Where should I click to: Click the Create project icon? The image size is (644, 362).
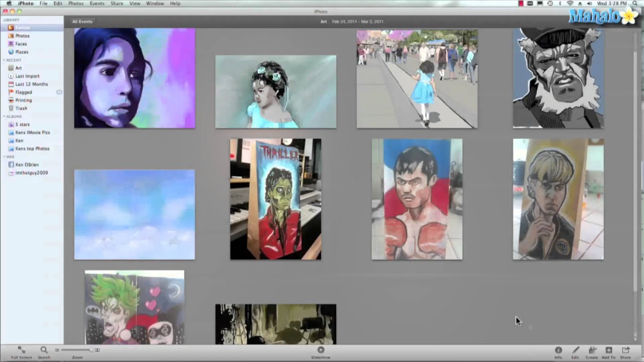point(592,350)
